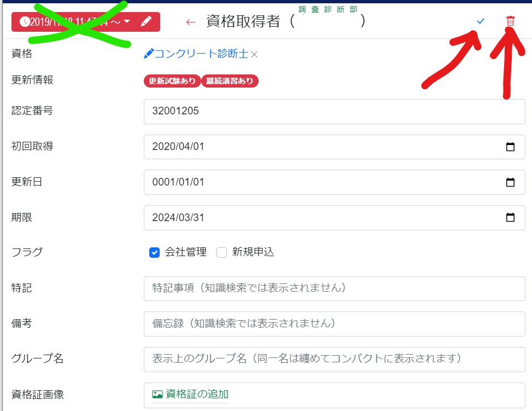Open calendar picker for 期限
532x411 pixels.
[x=510, y=217]
